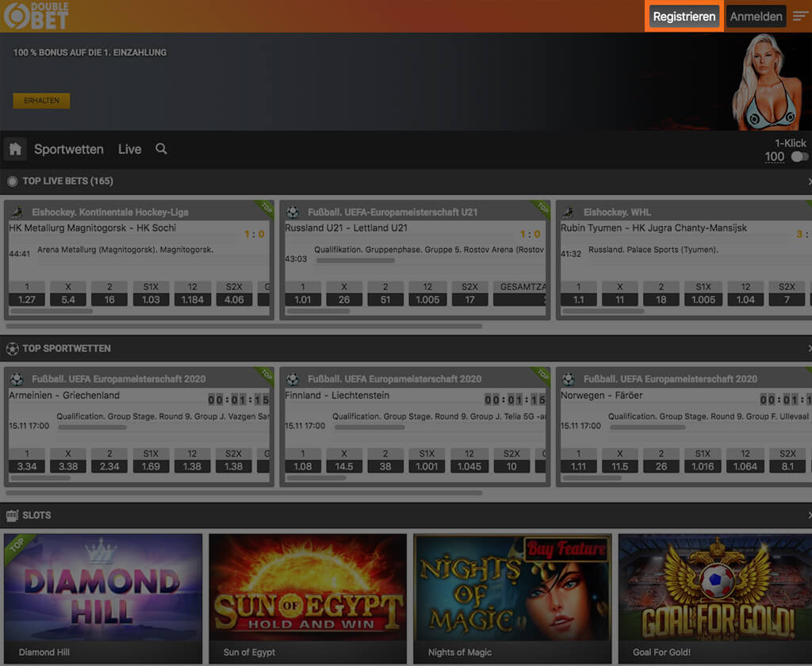Select odds 8.1 S2X Norwegen - Färöer
812x666 pixels.
[x=787, y=467]
